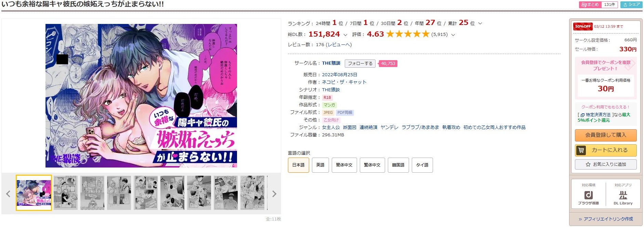The height and width of the screenshot is (227, 644).
Task: Click the cart icon on カートに入れる
Action: 581,150
